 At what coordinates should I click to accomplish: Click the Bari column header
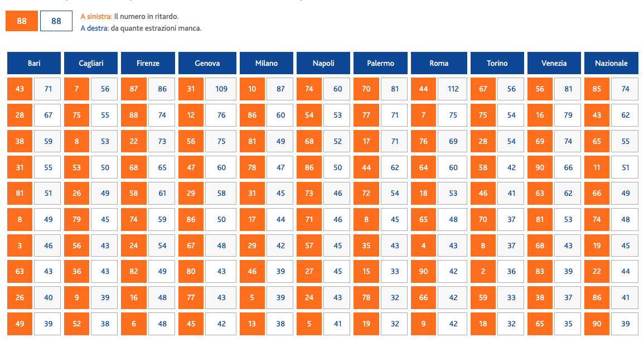[34, 63]
